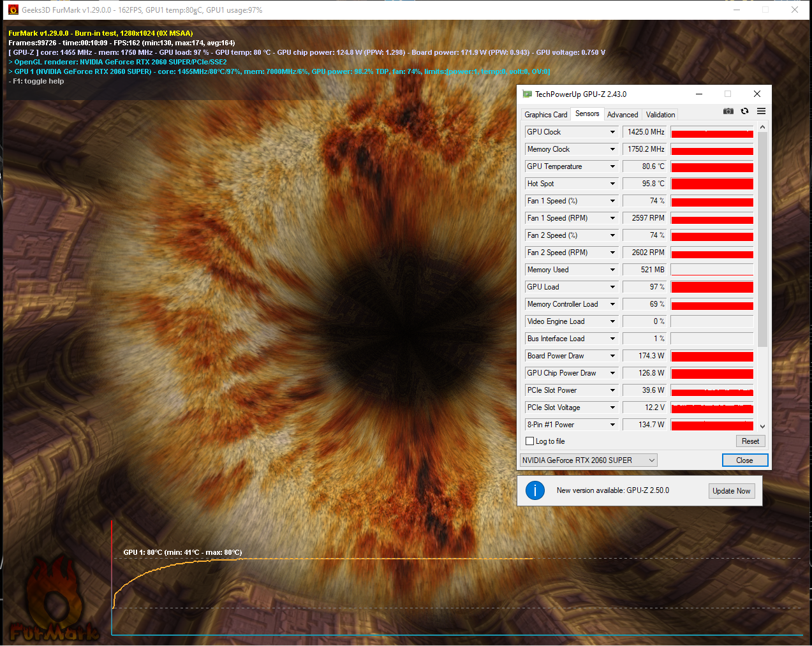Click the refresh sensors icon in GPU-Z
The width and height of the screenshot is (812, 646).
[744, 111]
